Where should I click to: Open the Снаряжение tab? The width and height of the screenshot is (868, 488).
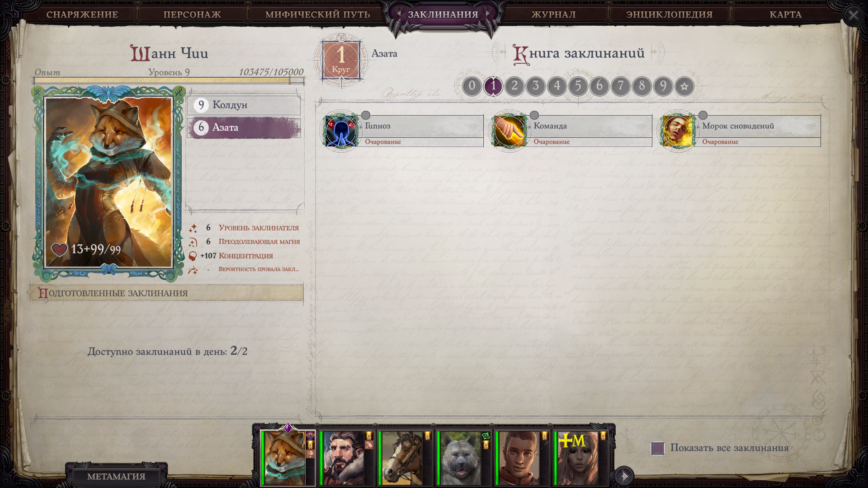pos(82,14)
